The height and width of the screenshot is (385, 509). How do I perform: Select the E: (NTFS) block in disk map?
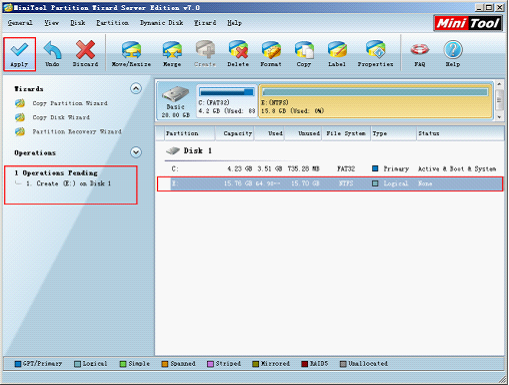pyautogui.click(x=376, y=101)
